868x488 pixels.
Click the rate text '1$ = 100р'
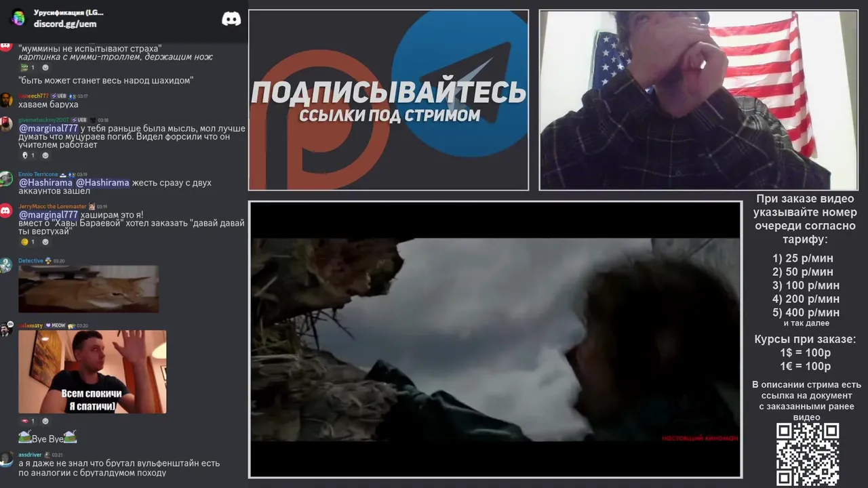tap(806, 352)
